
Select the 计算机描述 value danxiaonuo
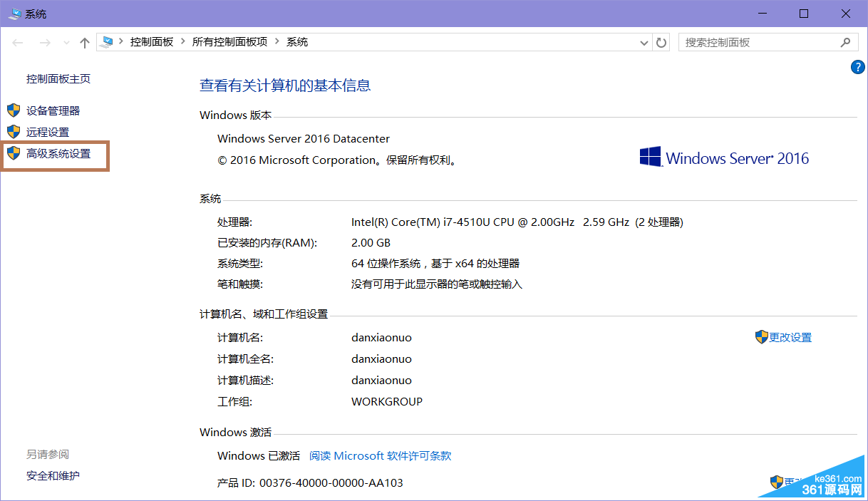coord(381,381)
